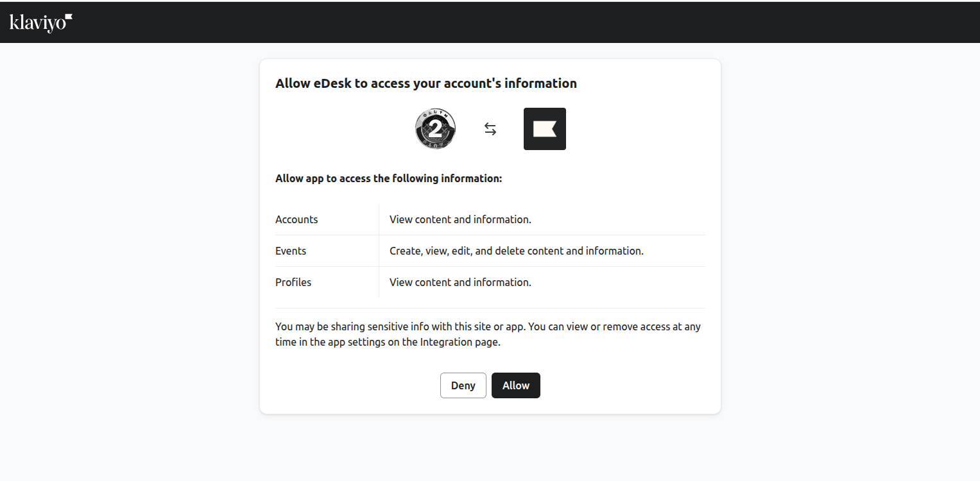The image size is (980, 481).
Task: Click Allow to grant eDesk access
Action: [515, 385]
